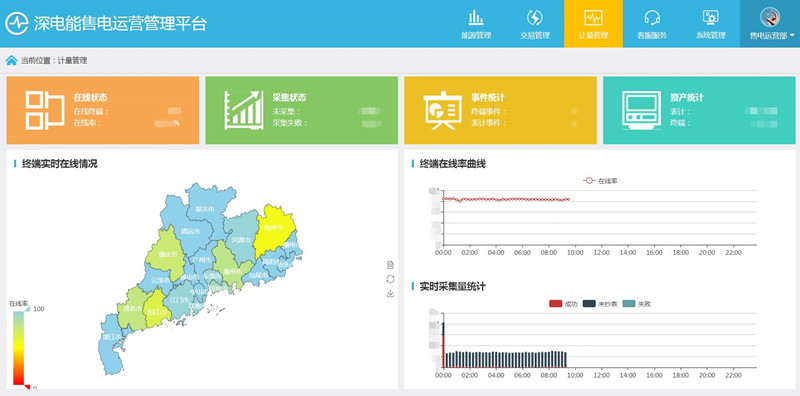Select the 计量管理 tab
The width and height of the screenshot is (800, 396).
pos(593,23)
